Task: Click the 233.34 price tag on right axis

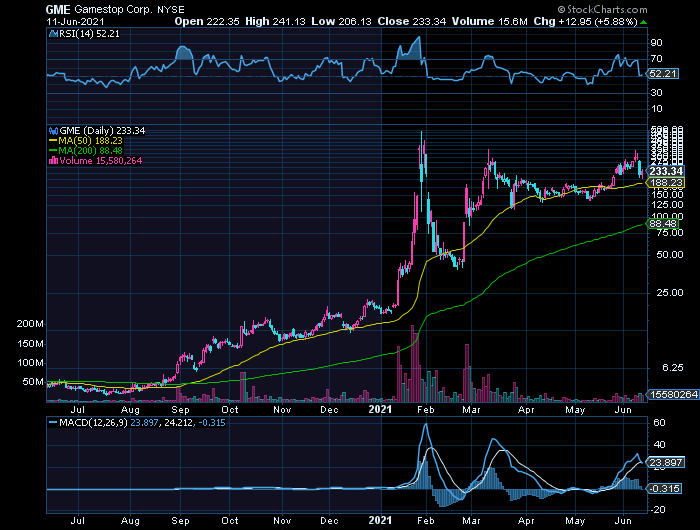Action: pyautogui.click(x=665, y=171)
